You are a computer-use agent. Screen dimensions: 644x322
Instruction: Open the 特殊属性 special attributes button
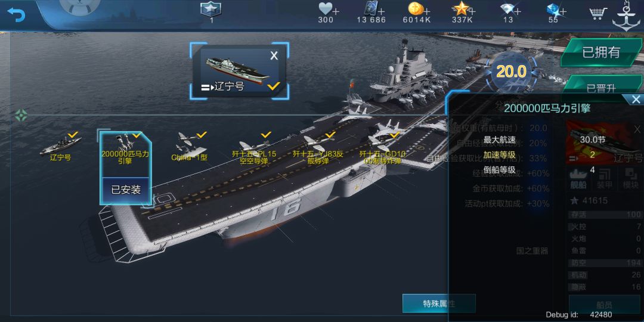(x=439, y=304)
